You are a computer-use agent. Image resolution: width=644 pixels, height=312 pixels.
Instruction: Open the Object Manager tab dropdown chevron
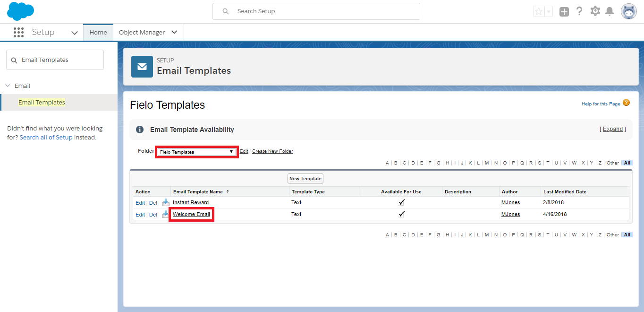[174, 32]
